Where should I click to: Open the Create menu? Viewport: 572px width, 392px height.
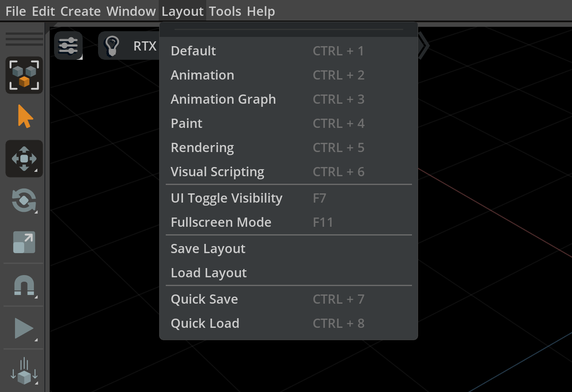tap(80, 11)
